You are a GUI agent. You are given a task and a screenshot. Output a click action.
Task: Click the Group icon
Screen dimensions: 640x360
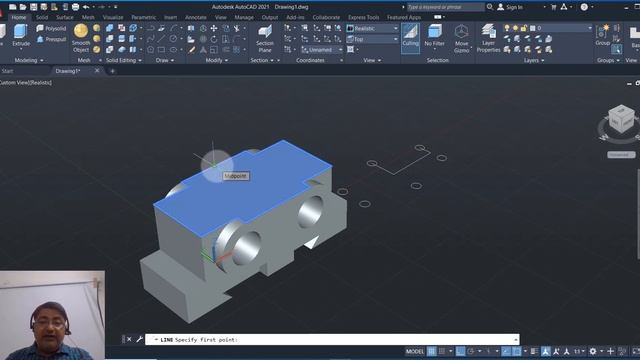pos(602,35)
